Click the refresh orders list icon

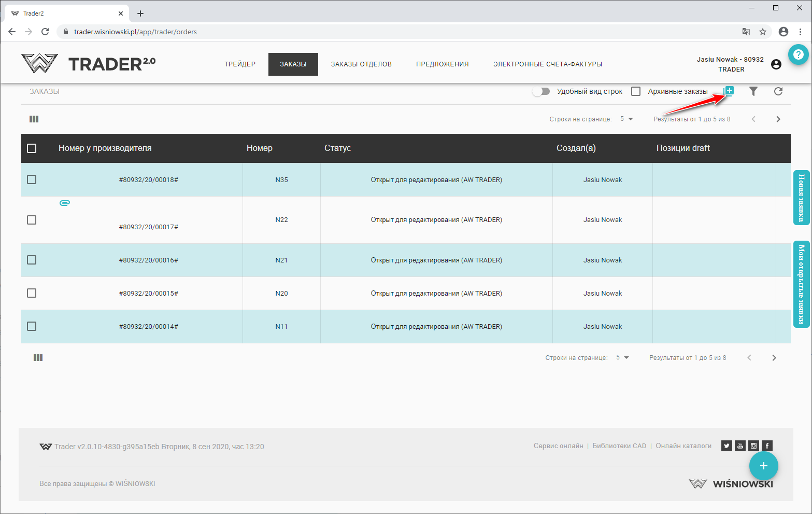coord(778,91)
